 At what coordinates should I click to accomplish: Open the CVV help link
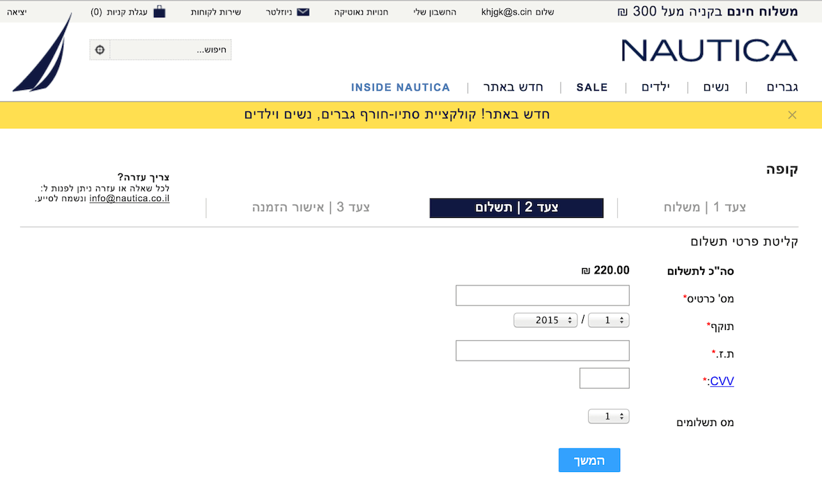tap(721, 381)
